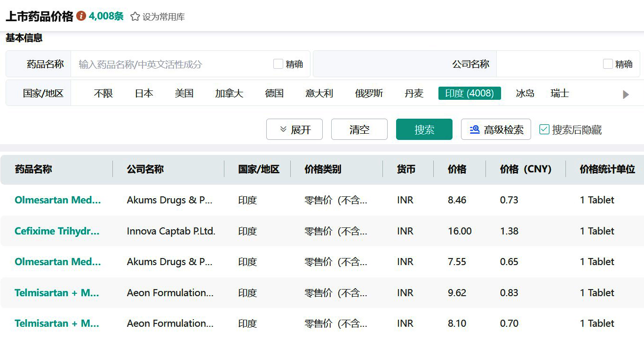
Task: Clear filters with 清空 button
Action: click(359, 129)
